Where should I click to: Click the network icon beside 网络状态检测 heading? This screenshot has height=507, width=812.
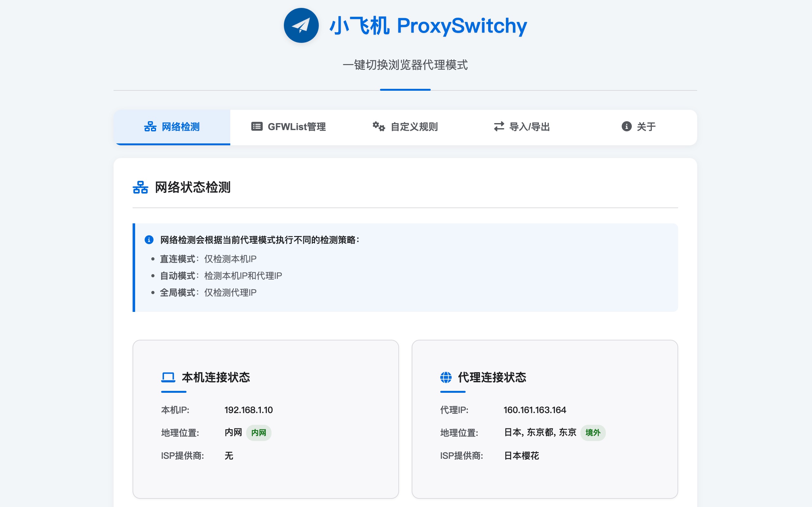pos(141,188)
